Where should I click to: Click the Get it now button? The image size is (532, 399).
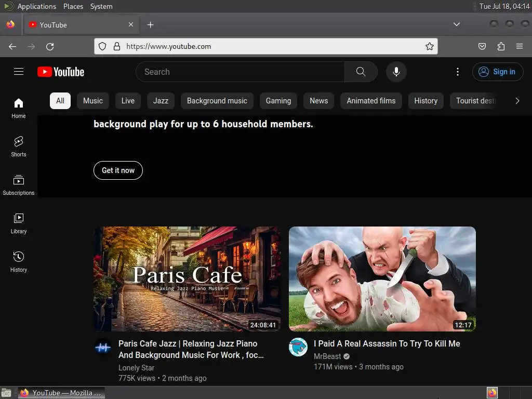(x=118, y=170)
